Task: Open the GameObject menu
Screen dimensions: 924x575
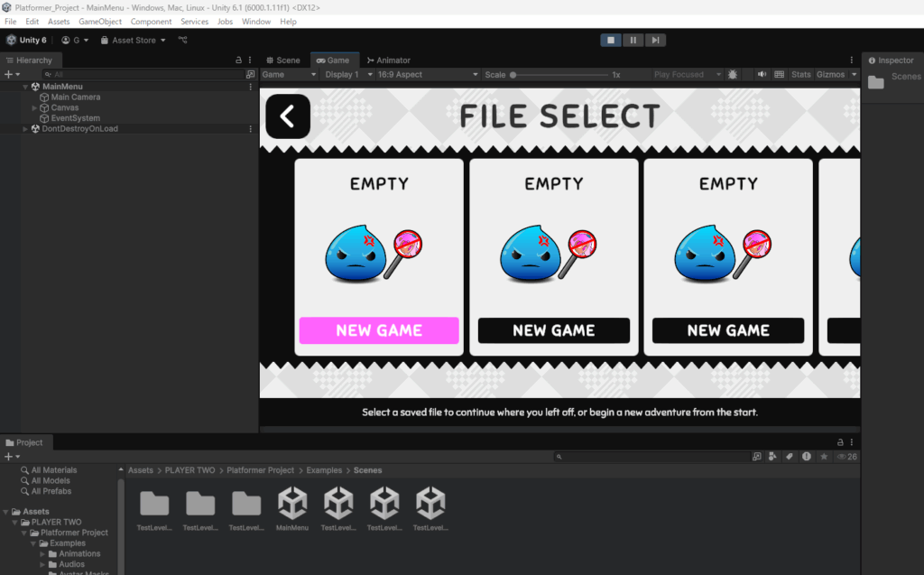Action: point(100,22)
